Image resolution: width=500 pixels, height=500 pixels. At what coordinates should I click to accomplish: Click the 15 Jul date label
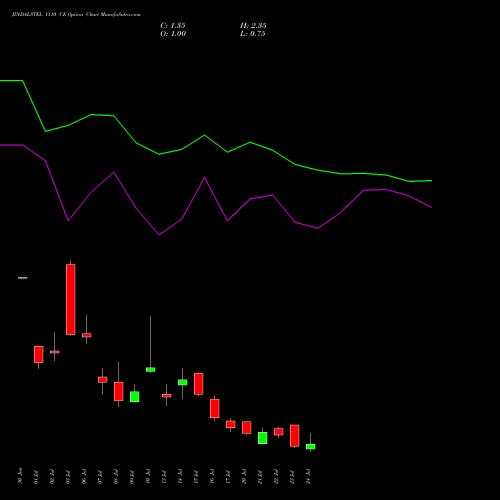(x=196, y=477)
